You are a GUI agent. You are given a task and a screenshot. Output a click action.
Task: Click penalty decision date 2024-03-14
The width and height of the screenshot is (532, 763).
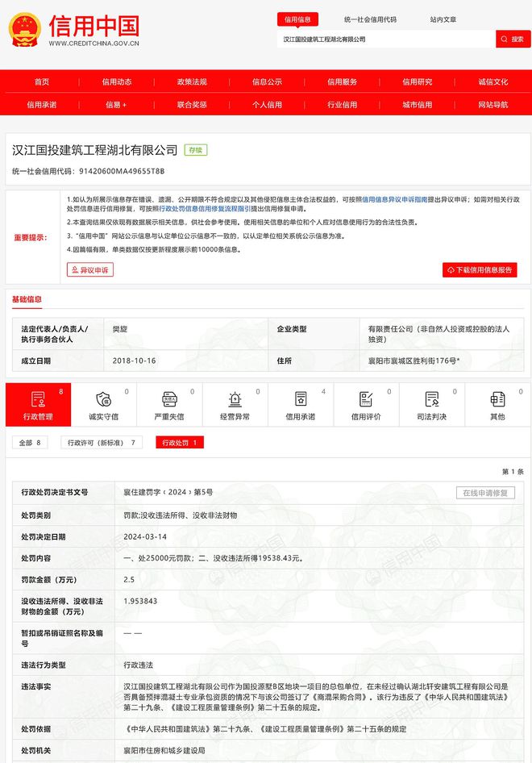coord(145,536)
